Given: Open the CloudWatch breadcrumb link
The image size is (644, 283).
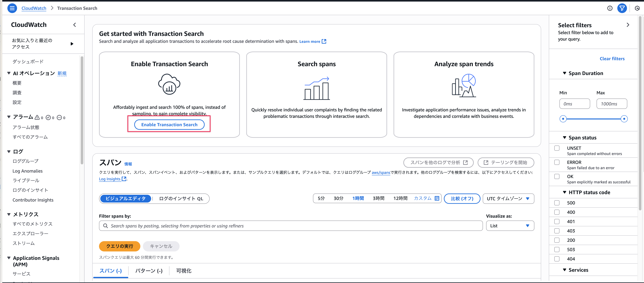Looking at the screenshot, I should coord(34,8).
